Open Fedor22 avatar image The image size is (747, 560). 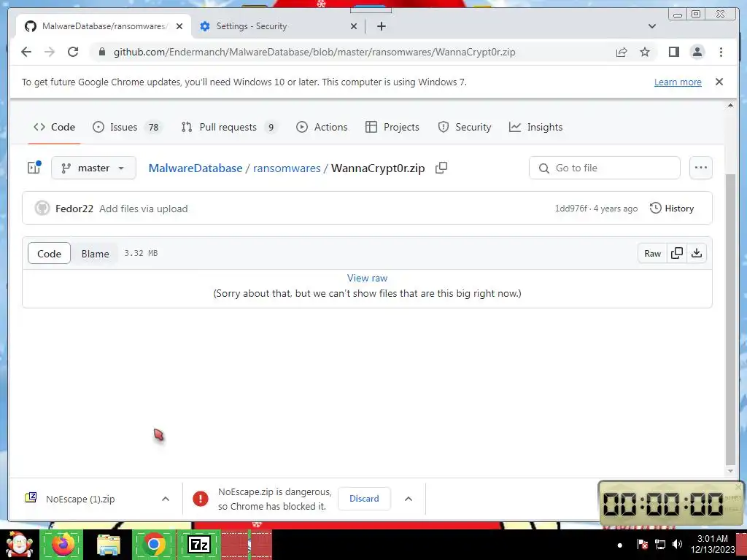tap(42, 208)
